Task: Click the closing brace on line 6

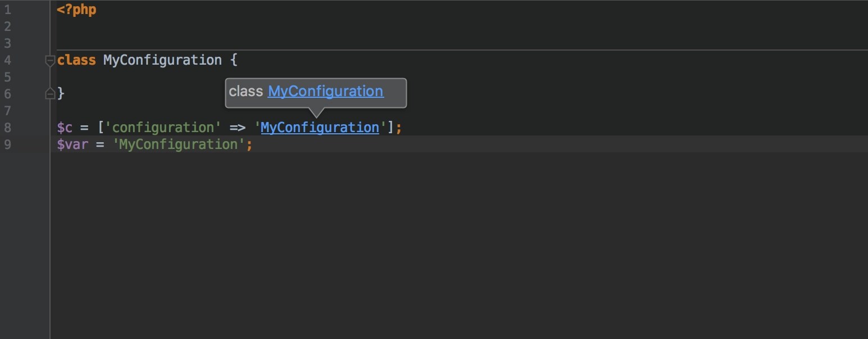Action: pyautogui.click(x=60, y=93)
